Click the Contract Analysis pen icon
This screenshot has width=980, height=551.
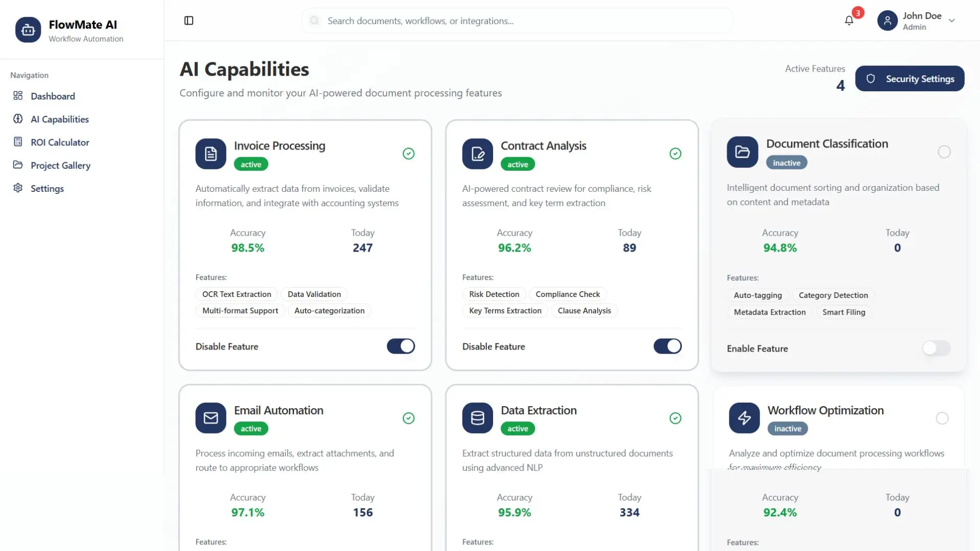click(x=478, y=154)
